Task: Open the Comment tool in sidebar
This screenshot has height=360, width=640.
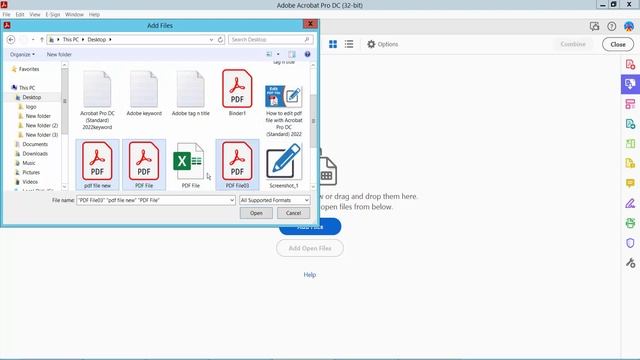Action: coord(630,183)
